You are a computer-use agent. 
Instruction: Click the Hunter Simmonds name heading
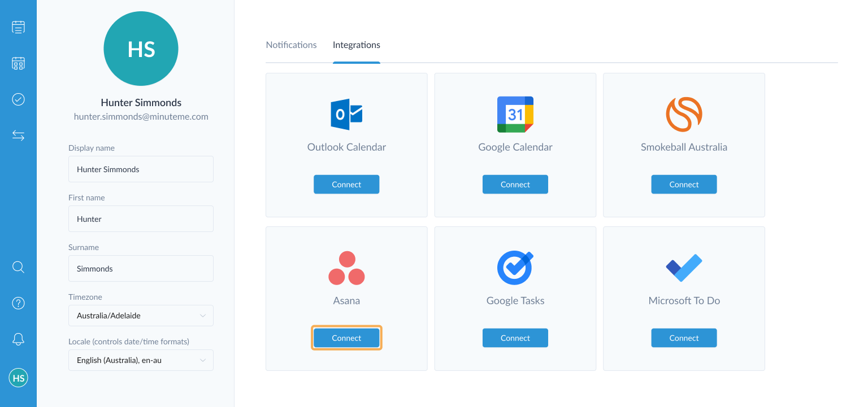click(141, 103)
